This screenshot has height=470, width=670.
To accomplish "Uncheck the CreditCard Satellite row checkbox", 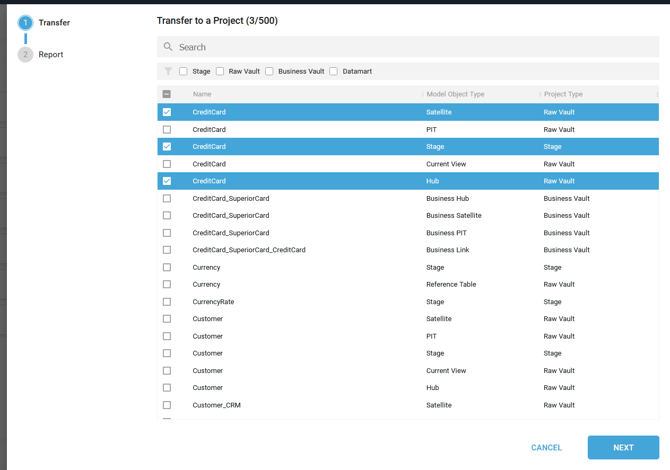I will [x=167, y=112].
